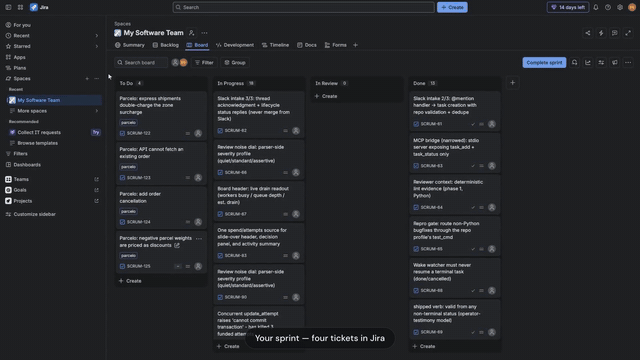Open the Docs tab
The width and height of the screenshot is (640, 360).
(x=307, y=45)
